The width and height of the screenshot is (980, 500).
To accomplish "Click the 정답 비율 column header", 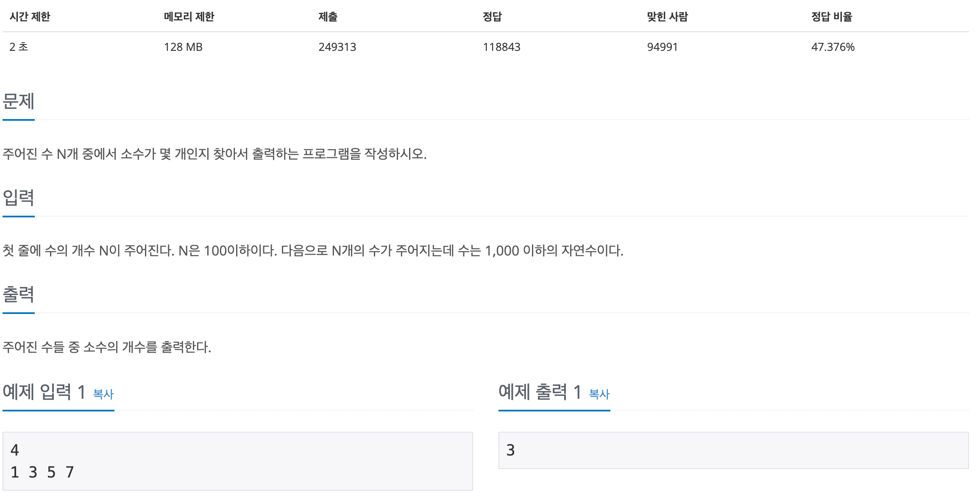I will (x=832, y=17).
